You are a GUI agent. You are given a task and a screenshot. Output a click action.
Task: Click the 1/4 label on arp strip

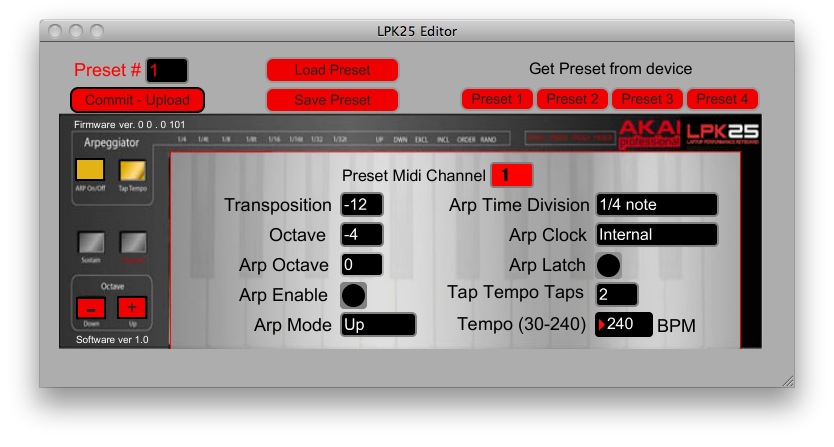(x=182, y=139)
